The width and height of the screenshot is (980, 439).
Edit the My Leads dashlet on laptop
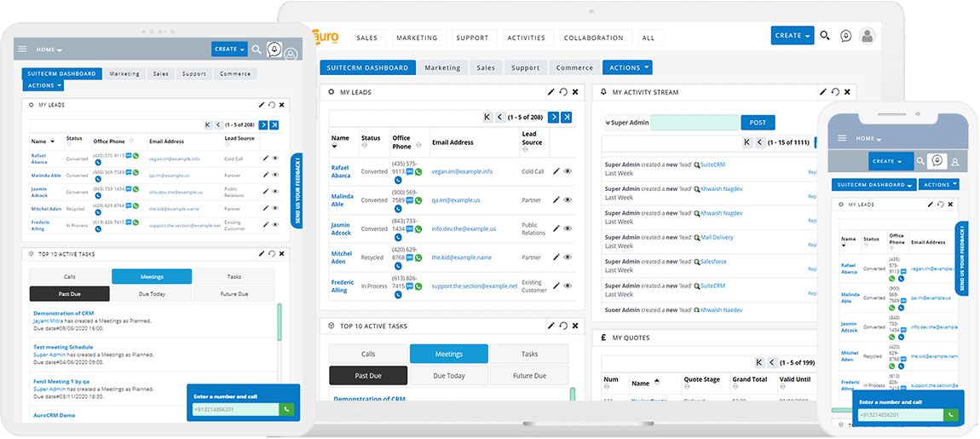(x=551, y=92)
